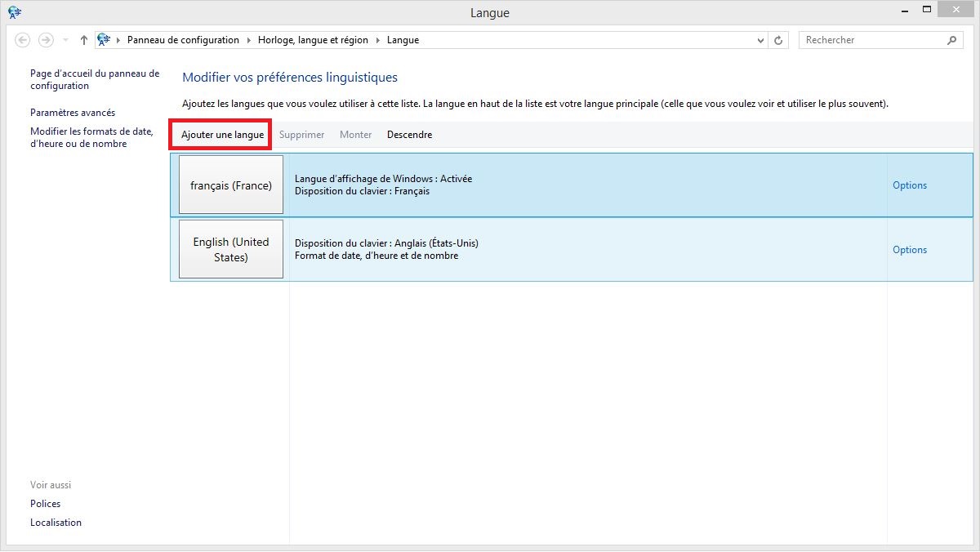Screen dimensions: 980x552
Task: Open Options for English (United States)
Action: tap(909, 250)
